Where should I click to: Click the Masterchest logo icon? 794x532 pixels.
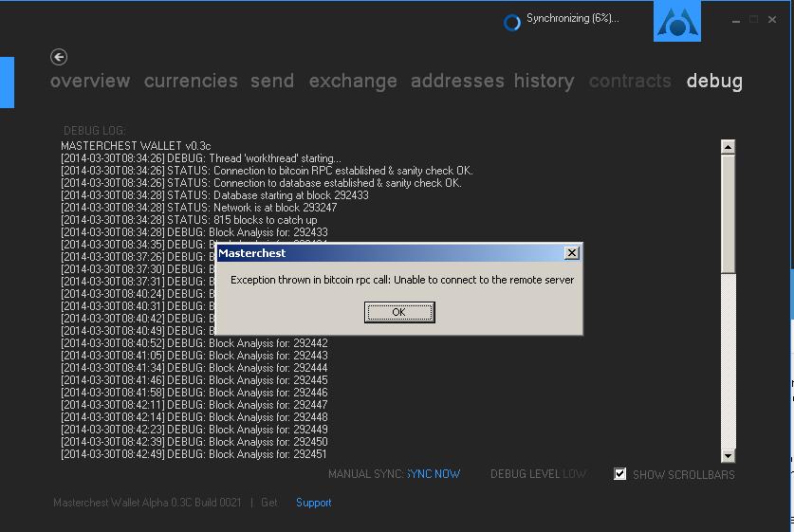tap(677, 21)
